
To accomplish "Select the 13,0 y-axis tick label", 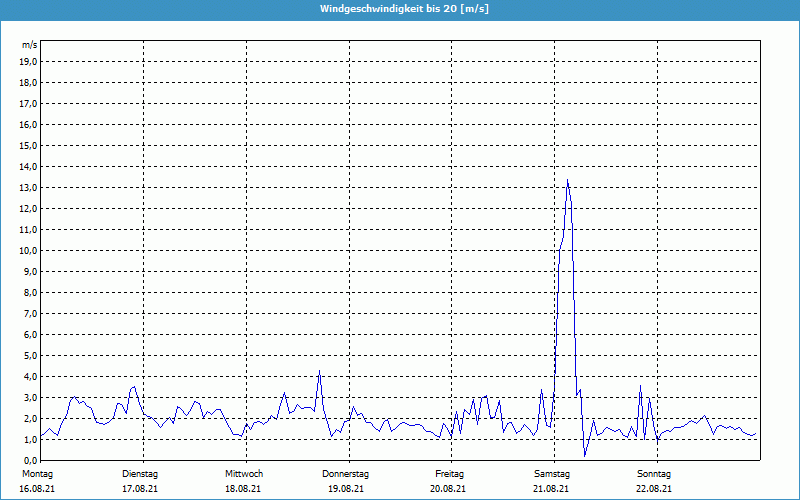I will click(x=29, y=187).
